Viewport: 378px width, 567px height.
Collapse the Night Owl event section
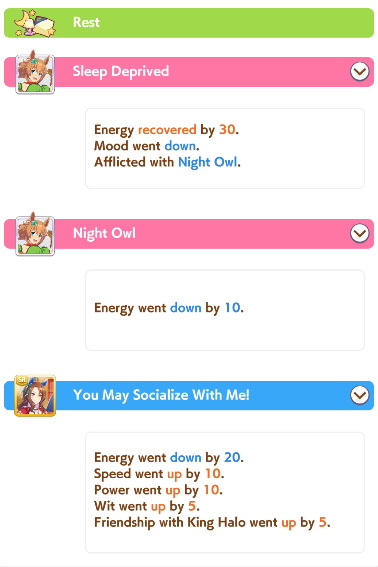click(x=360, y=233)
